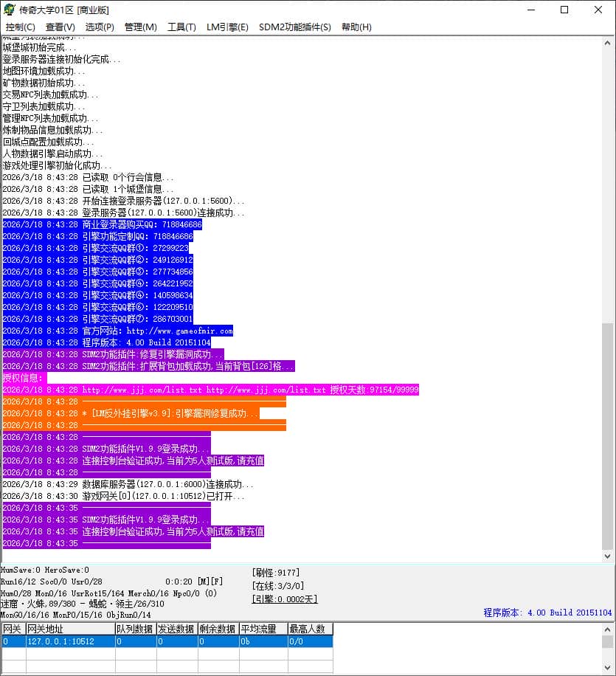The height and width of the screenshot is (676, 616).
Task: Click 人物数据引擎启动成功 log line
Action: click(52, 154)
